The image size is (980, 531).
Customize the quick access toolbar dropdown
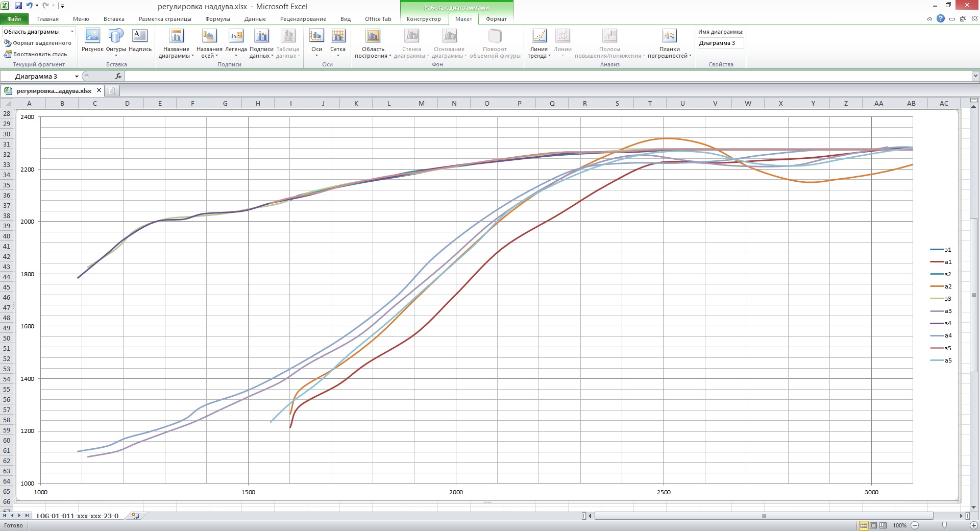tap(62, 6)
